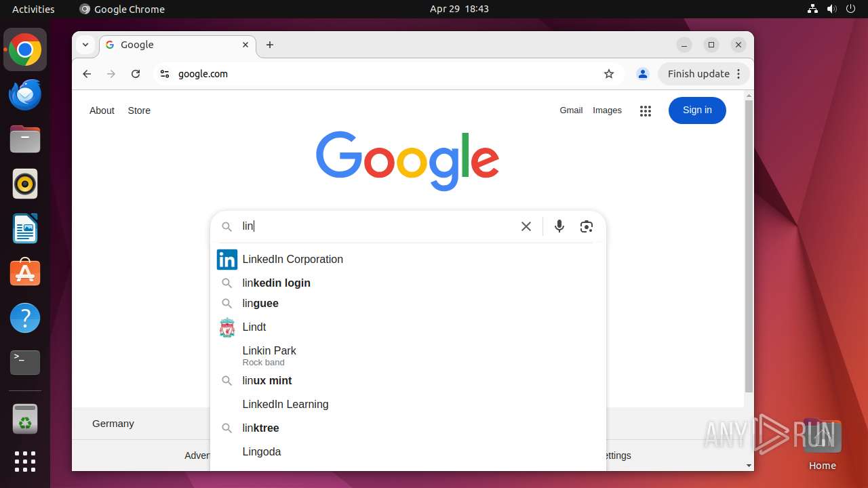Open the Images link
868x488 pixels.
[x=607, y=110]
